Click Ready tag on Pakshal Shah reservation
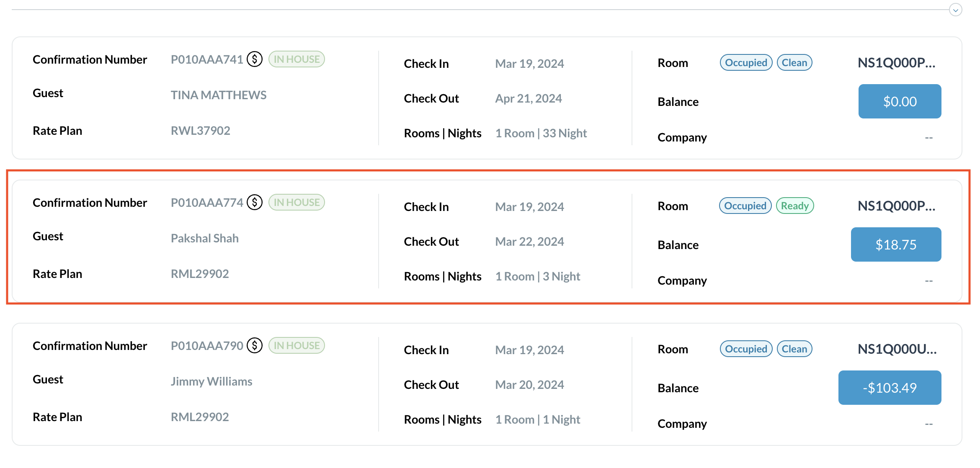 (794, 206)
